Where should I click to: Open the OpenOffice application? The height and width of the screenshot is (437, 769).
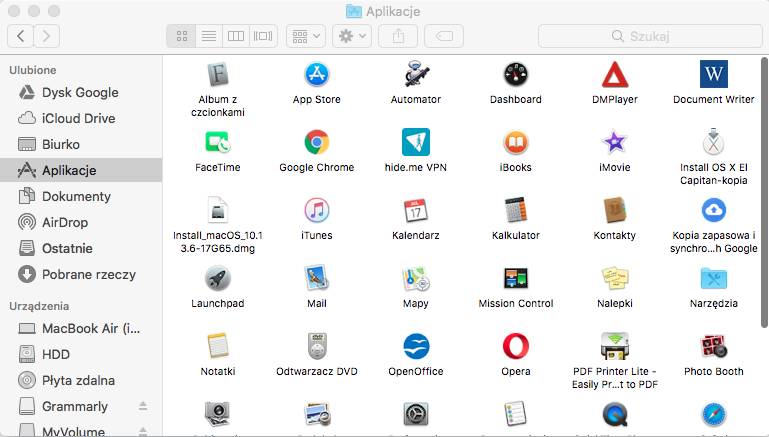(416, 346)
